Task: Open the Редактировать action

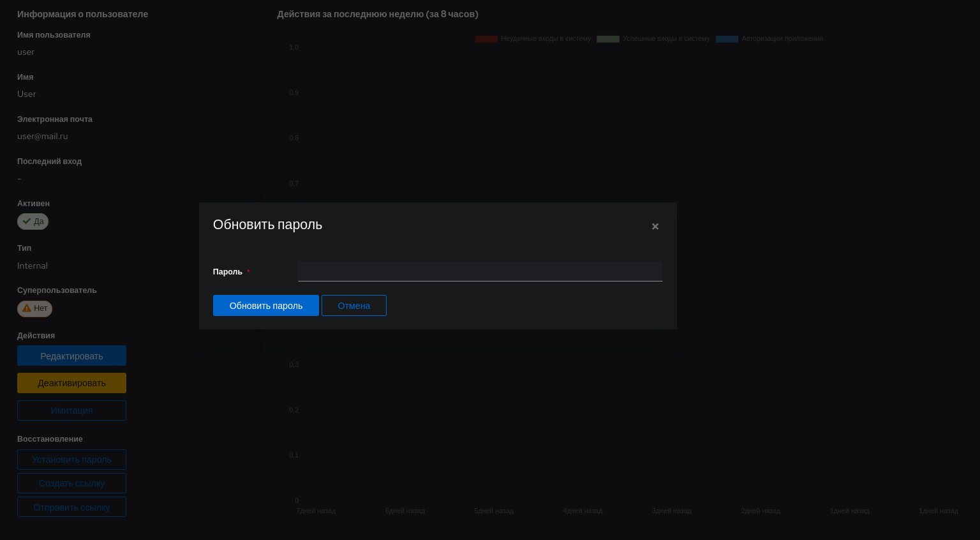Action: pos(71,356)
